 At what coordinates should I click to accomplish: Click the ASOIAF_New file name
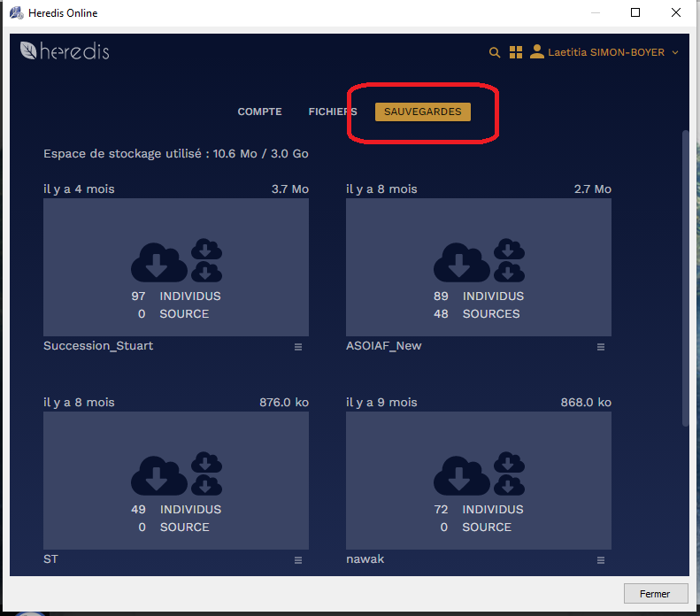tap(383, 346)
